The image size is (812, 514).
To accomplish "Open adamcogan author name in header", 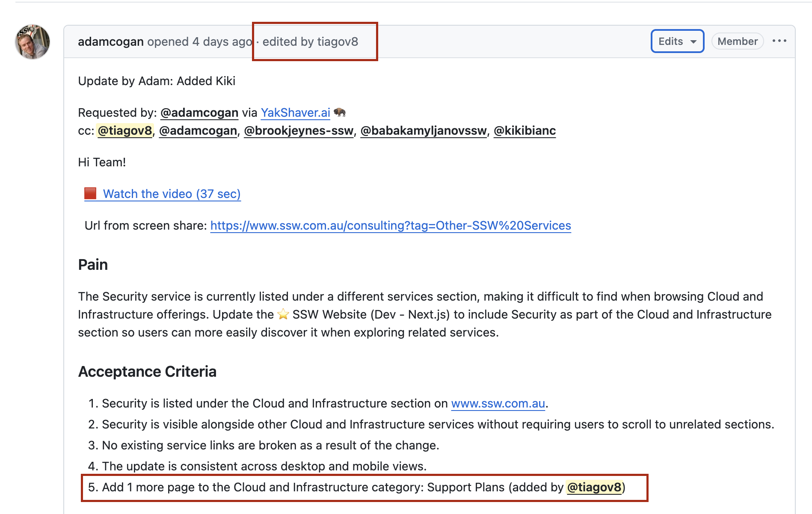I will pos(111,42).
